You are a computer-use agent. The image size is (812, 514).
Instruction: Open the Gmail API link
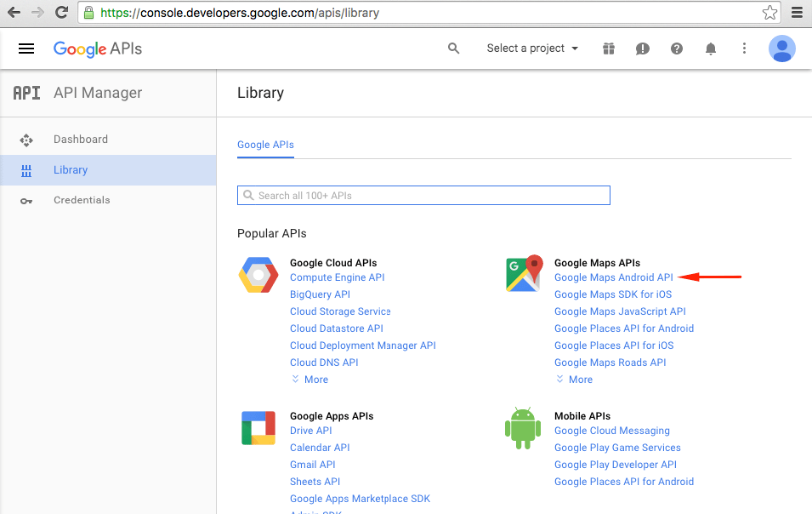[x=312, y=465]
